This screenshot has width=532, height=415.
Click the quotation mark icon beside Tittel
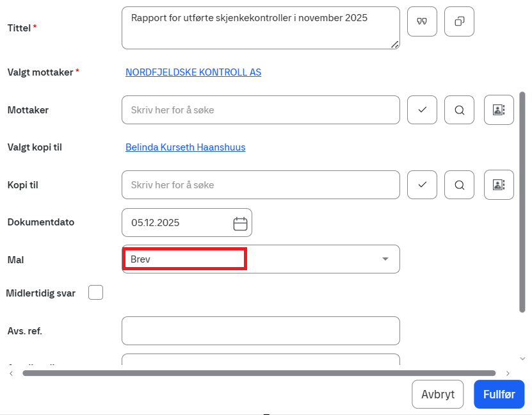click(x=422, y=22)
